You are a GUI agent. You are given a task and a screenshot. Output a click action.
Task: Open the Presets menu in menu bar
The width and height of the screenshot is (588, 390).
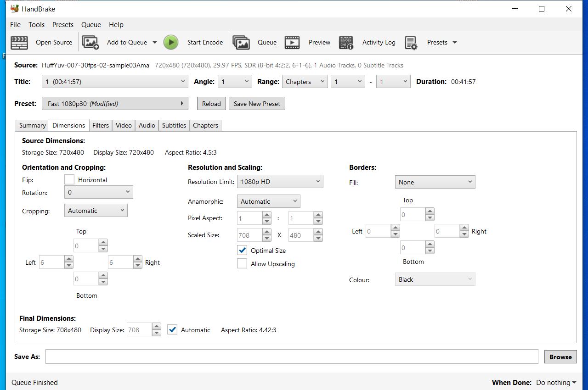tap(63, 25)
